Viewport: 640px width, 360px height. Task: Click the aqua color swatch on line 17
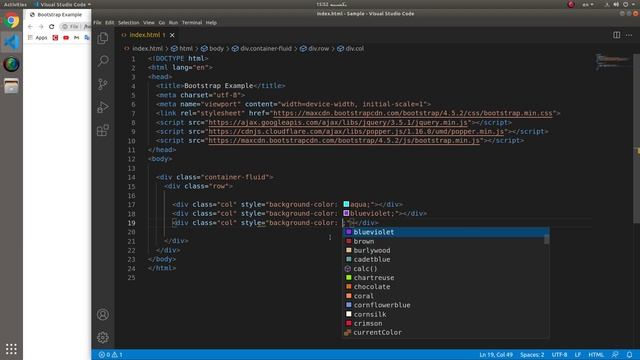coord(346,204)
